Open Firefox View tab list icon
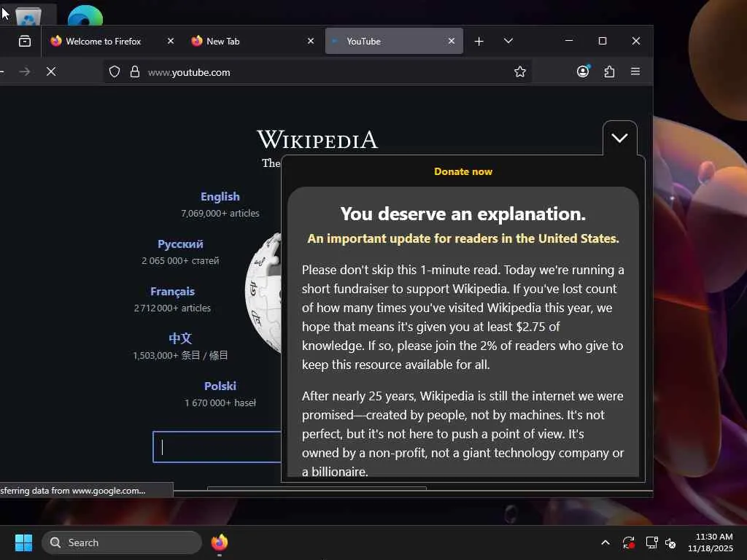 pos(25,42)
